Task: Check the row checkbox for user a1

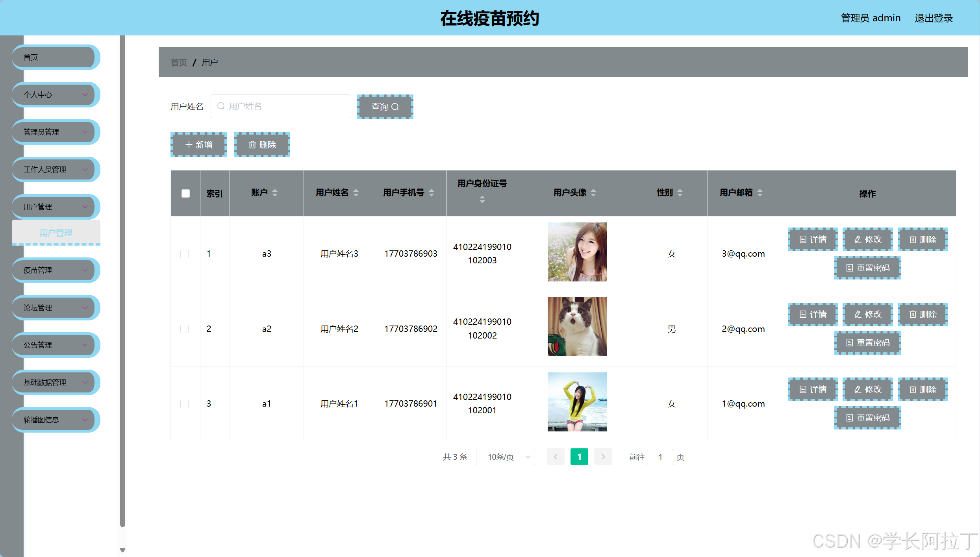Action: click(184, 404)
